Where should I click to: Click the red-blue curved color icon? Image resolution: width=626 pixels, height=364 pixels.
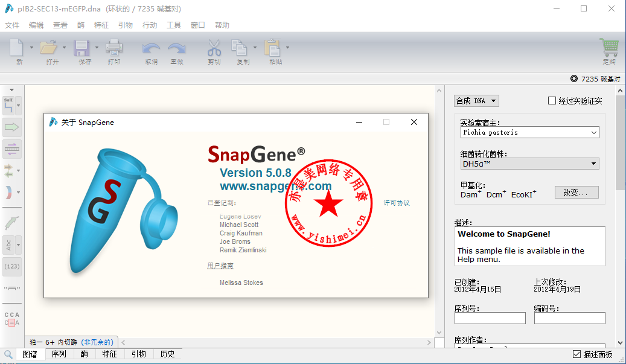[x=9, y=193]
